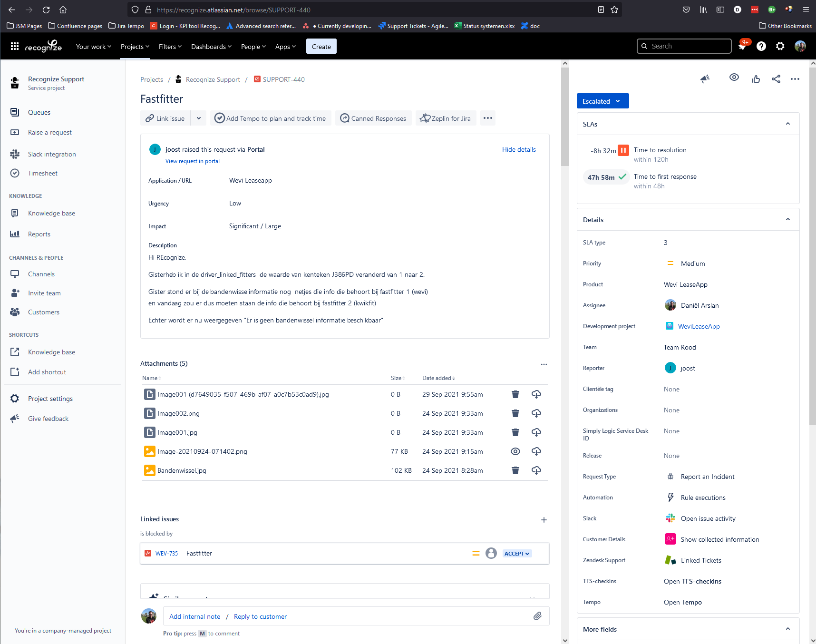Screen dimensions: 816x644
Task: Open the Apps dropdown menu
Action: (x=285, y=47)
